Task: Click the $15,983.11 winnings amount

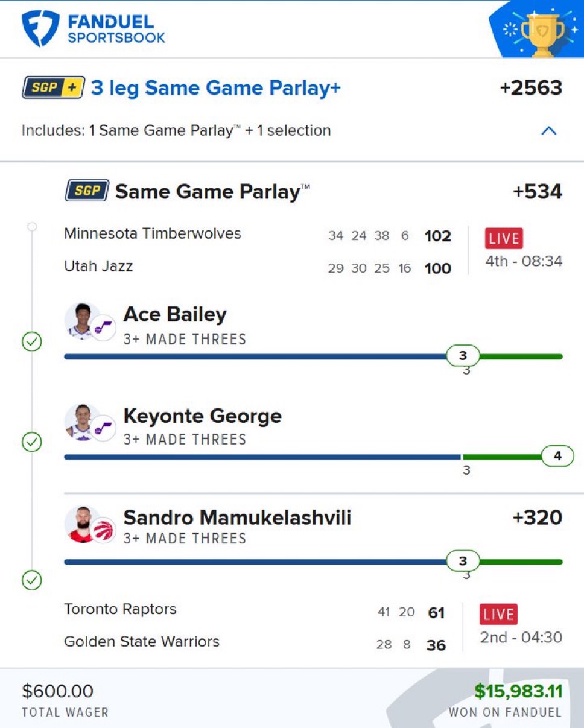Action: [518, 690]
